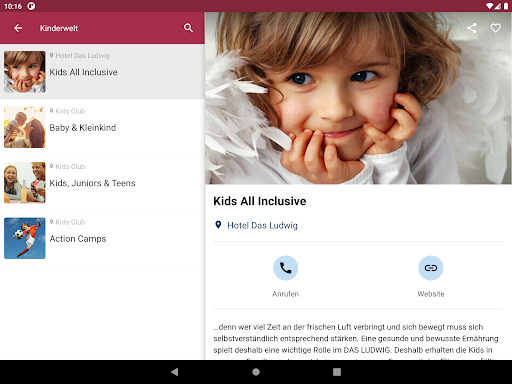The image size is (512, 384).
Task: Open the Website link icon
Action: click(431, 268)
